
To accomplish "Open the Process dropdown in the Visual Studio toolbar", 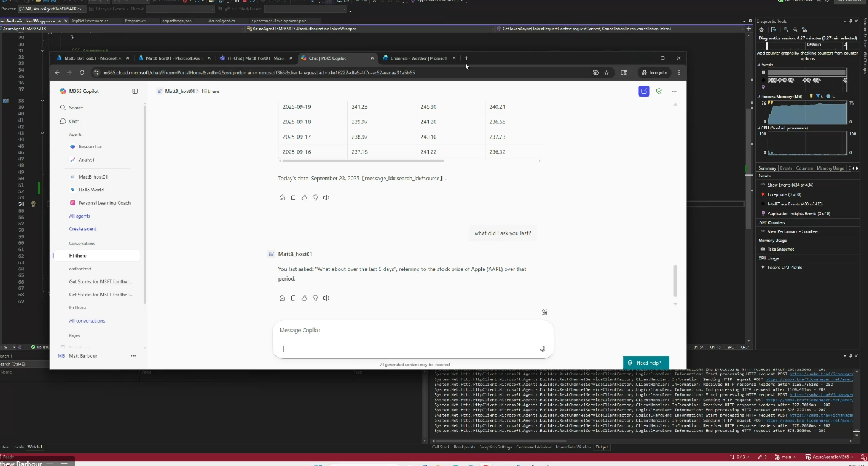I will [x=53, y=9].
